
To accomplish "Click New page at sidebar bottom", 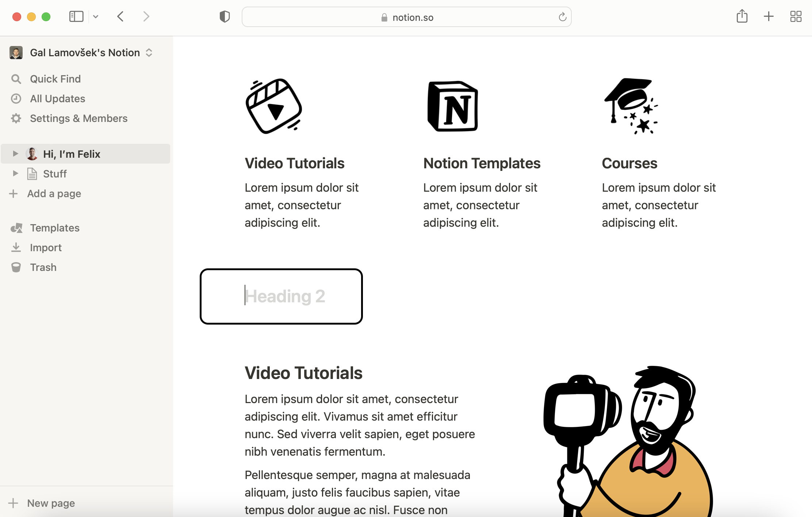I will pos(51,503).
